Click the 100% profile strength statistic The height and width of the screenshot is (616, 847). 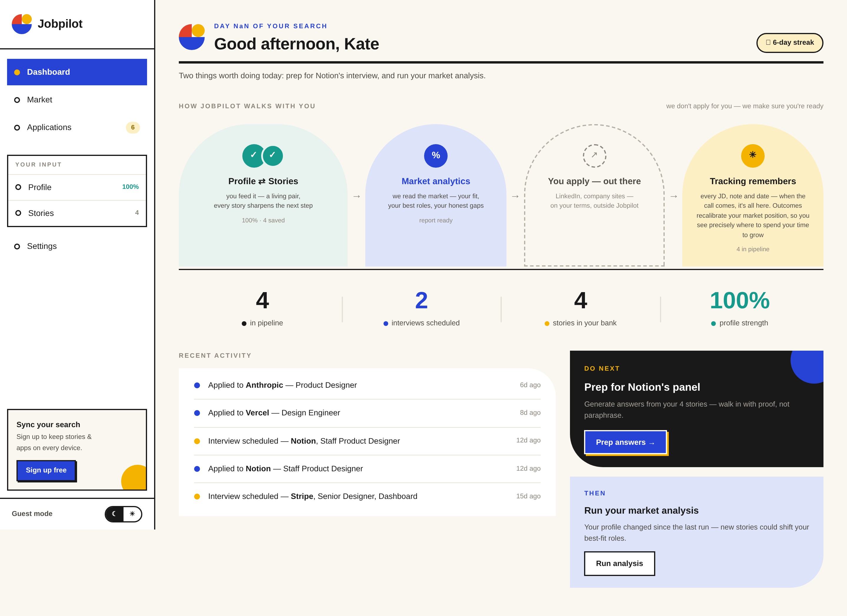(739, 309)
